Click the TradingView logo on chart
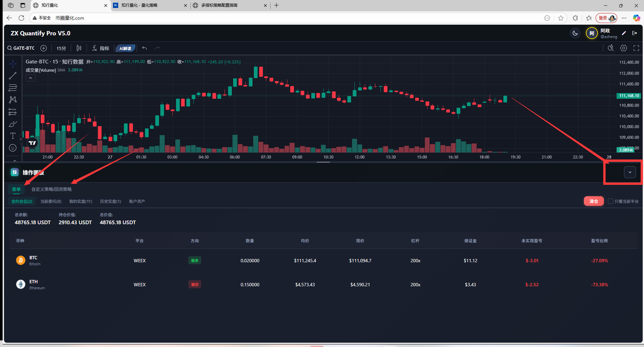Screen dimensions: 644x347 [x=32, y=143]
